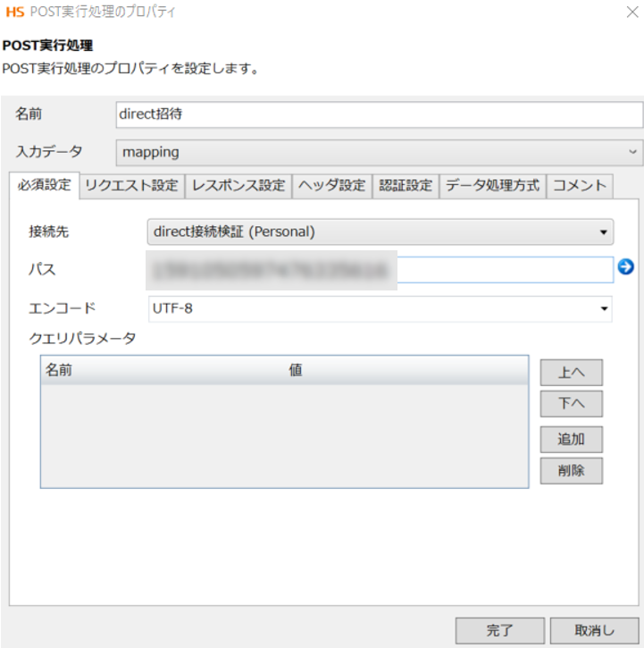Open the エンコード UTF-8 dropdown
644x648 pixels.
(x=380, y=308)
